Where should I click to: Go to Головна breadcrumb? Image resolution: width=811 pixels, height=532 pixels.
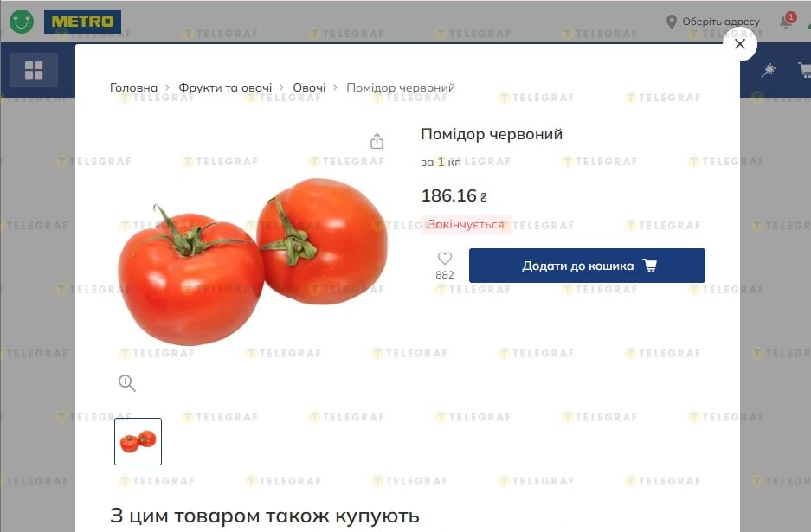133,88
